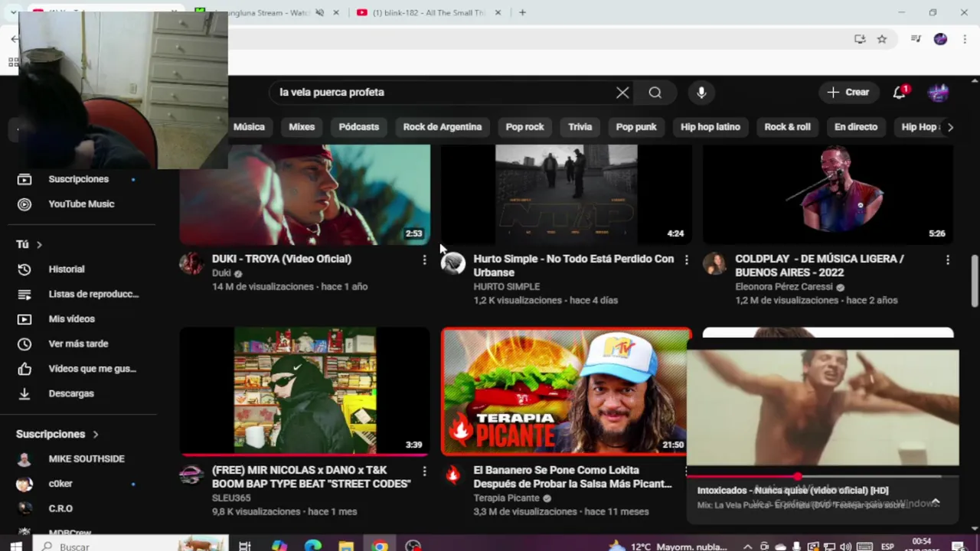Select the Mixes filter chip
The image size is (980, 551).
[x=302, y=127]
